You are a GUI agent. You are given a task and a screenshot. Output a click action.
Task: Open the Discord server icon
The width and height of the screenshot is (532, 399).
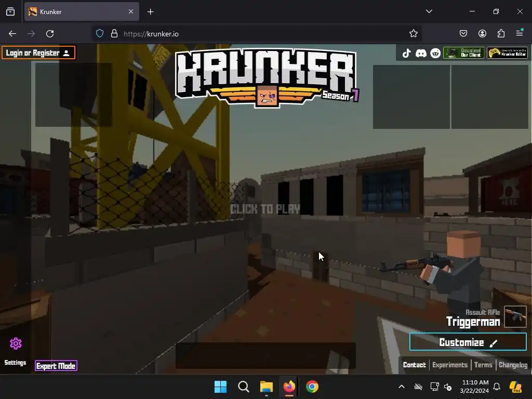[x=421, y=54]
